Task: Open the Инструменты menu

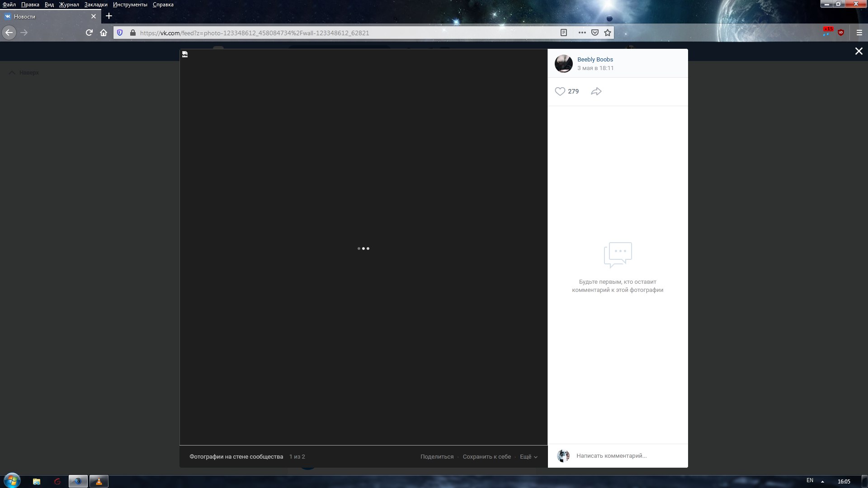Action: tap(130, 5)
